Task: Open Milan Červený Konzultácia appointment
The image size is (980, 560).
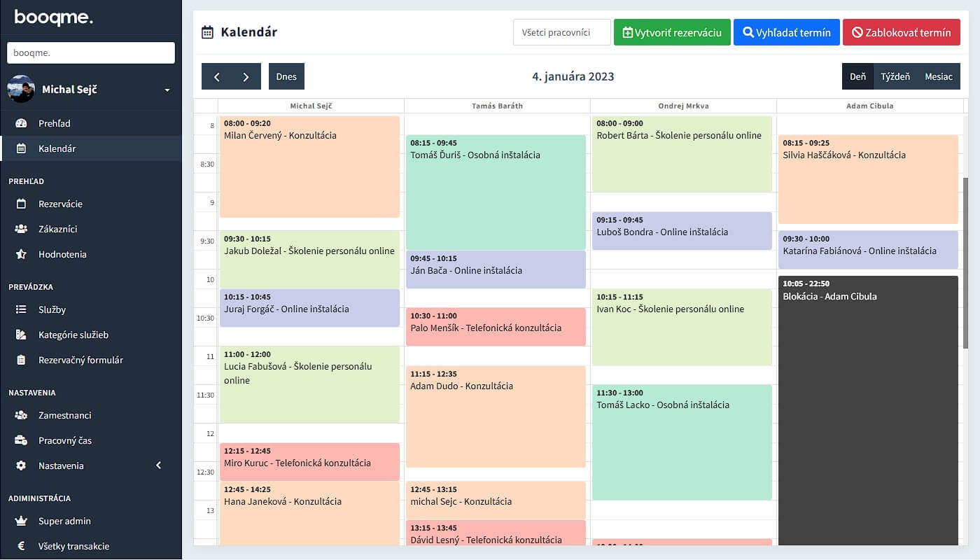Action: [309, 167]
